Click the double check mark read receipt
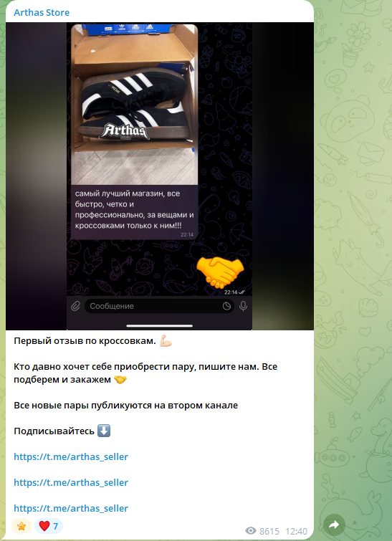 pyautogui.click(x=242, y=292)
